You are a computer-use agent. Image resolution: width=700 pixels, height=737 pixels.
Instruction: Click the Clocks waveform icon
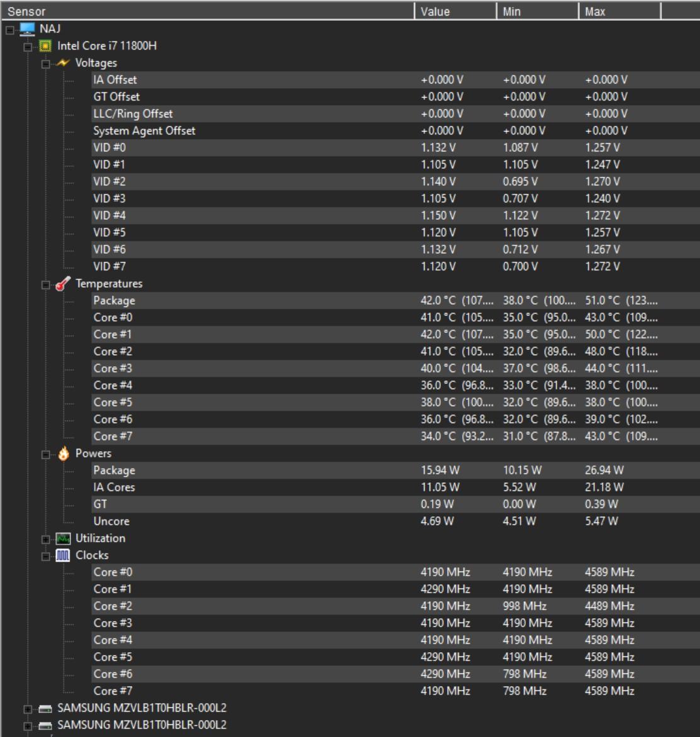click(63, 555)
